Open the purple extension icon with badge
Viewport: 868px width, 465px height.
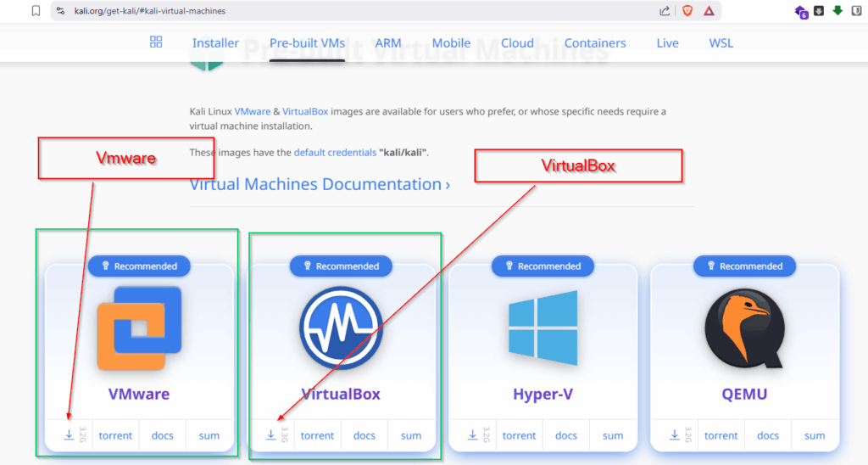click(x=801, y=12)
